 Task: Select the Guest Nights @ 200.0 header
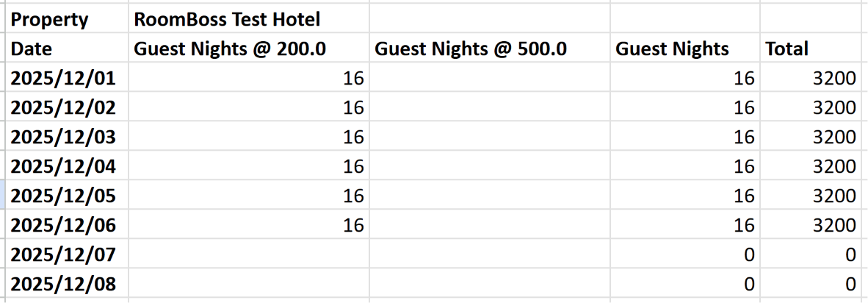248,49
